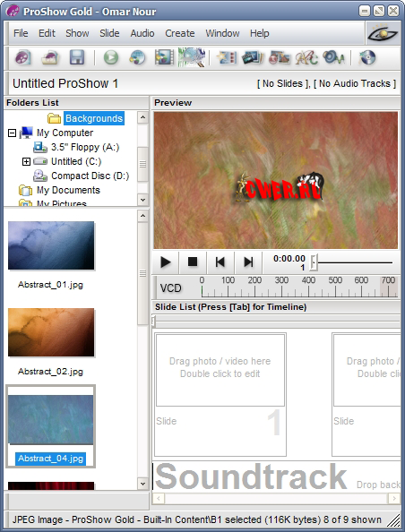Viewport: 405px width, 532px height.
Task: Open the Audio menu
Action: click(142, 33)
